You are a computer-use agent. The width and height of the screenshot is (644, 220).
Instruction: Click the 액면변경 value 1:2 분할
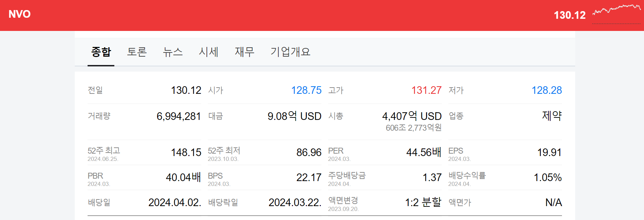(423, 202)
